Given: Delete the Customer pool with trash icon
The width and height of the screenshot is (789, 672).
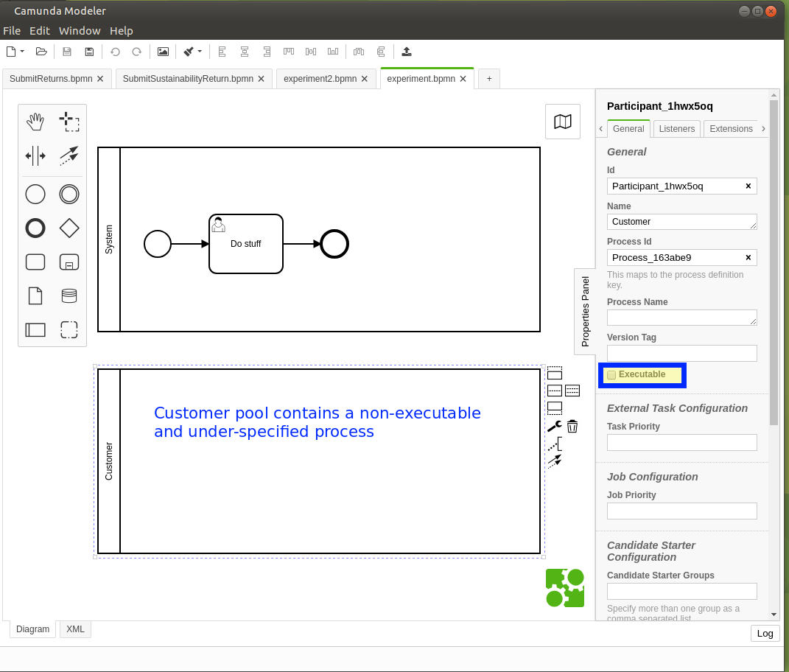Looking at the screenshot, I should click(x=572, y=426).
